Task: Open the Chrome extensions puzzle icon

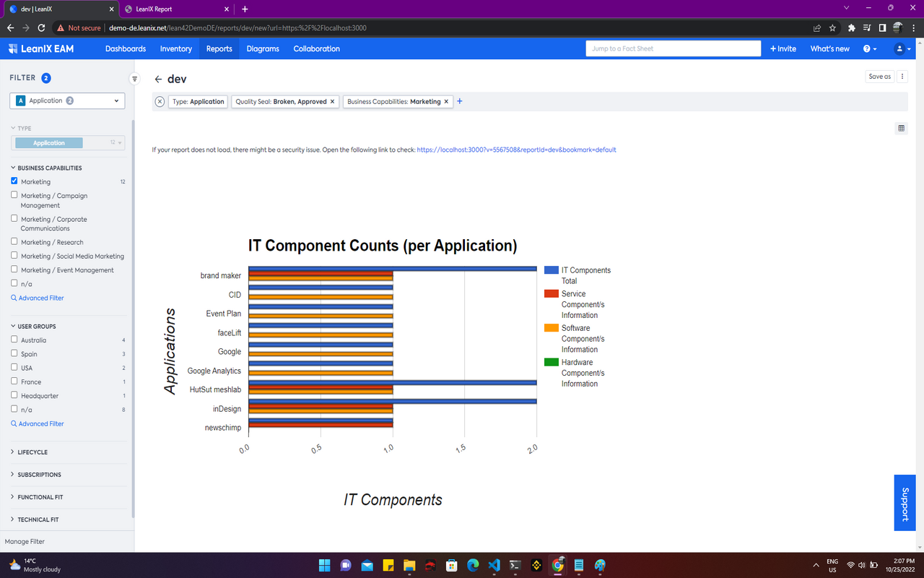Action: pyautogui.click(x=852, y=28)
